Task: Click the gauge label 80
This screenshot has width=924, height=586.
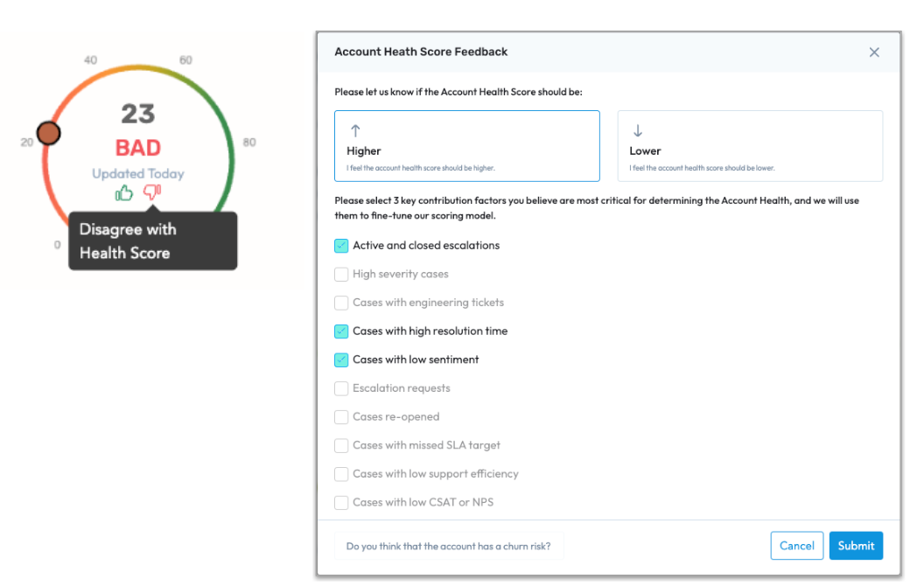Action: click(x=249, y=143)
